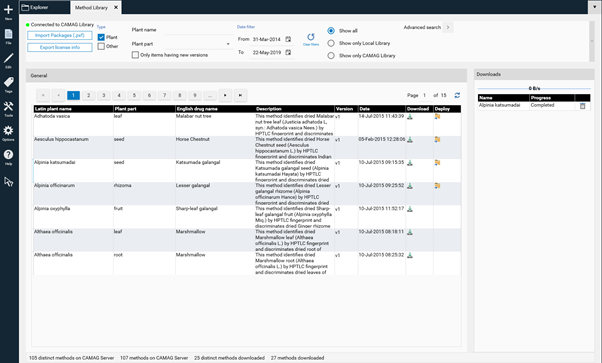
Task: Close the Method Library tab
Action: pos(116,7)
